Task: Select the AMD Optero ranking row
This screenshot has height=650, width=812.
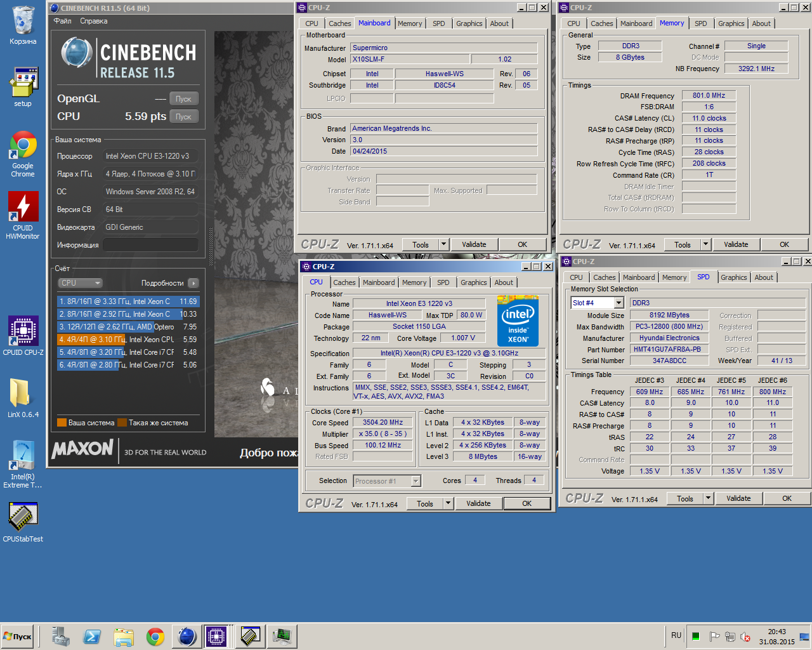Action: pyautogui.click(x=128, y=327)
